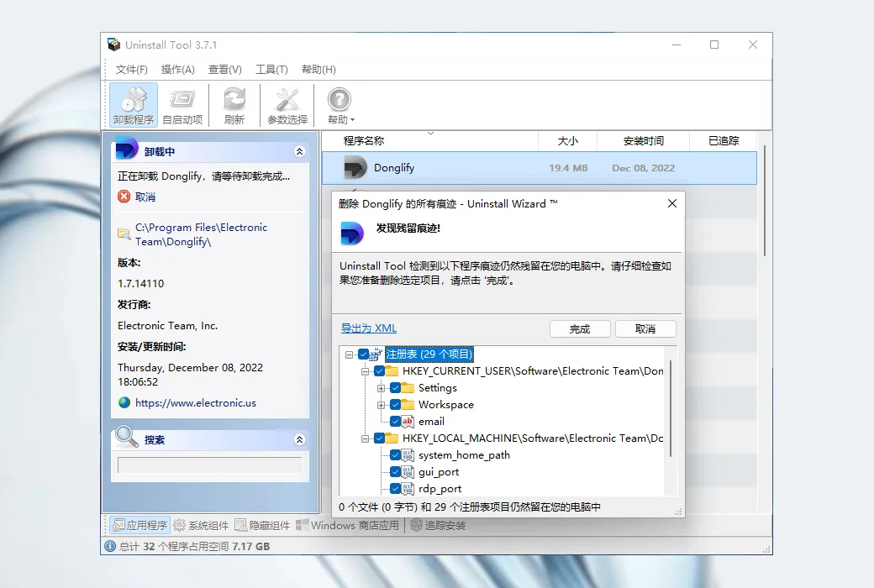Uncheck the 注册表 (29 个项目) checkbox

pyautogui.click(x=363, y=354)
